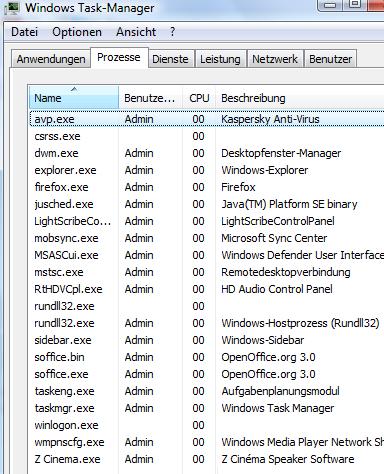This screenshot has width=384, height=474.
Task: Click the Microsoft Sync Center description
Action: (274, 238)
